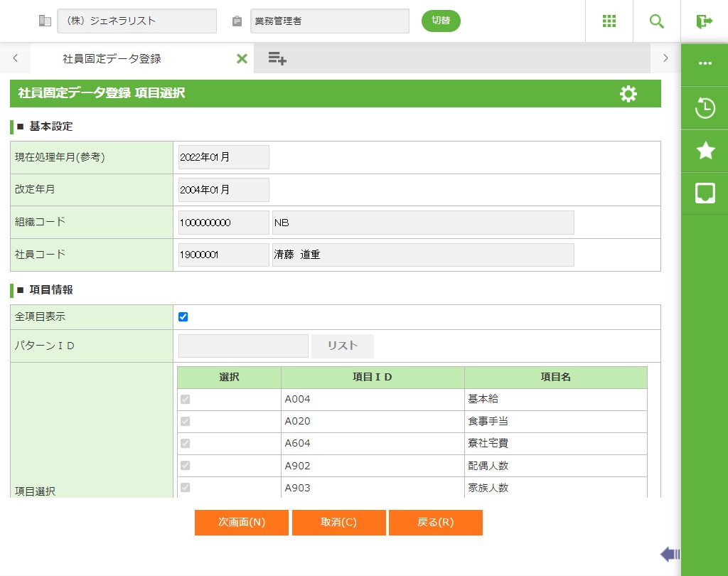Toggle the checkbox for A004 基本給

186,400
